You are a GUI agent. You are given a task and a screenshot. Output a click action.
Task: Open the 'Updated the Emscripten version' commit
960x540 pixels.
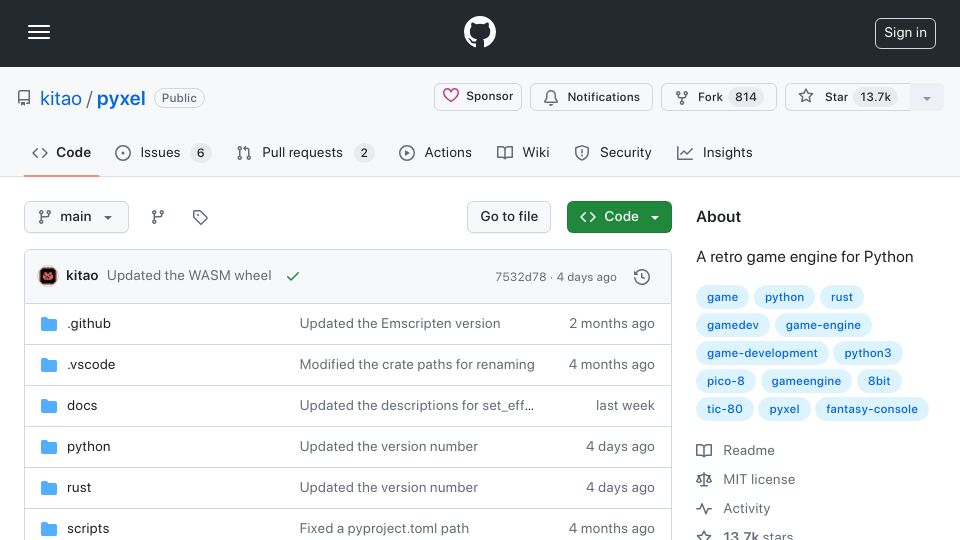coord(400,323)
